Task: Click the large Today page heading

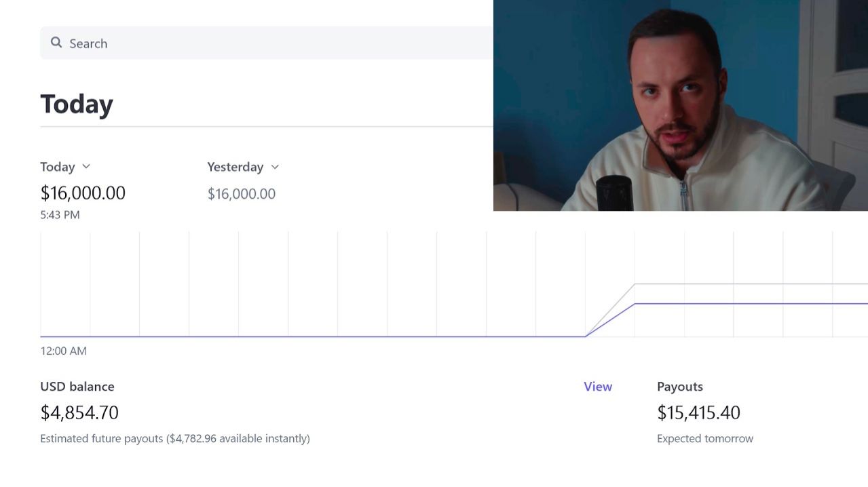Action: click(77, 104)
